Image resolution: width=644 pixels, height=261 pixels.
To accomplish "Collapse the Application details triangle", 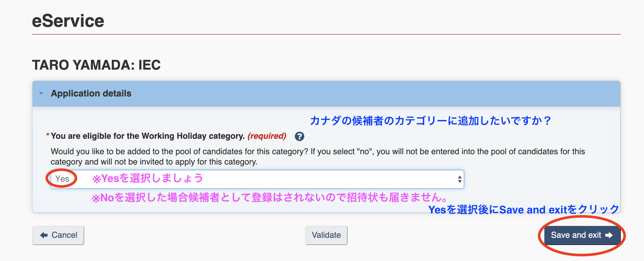I will point(41,93).
